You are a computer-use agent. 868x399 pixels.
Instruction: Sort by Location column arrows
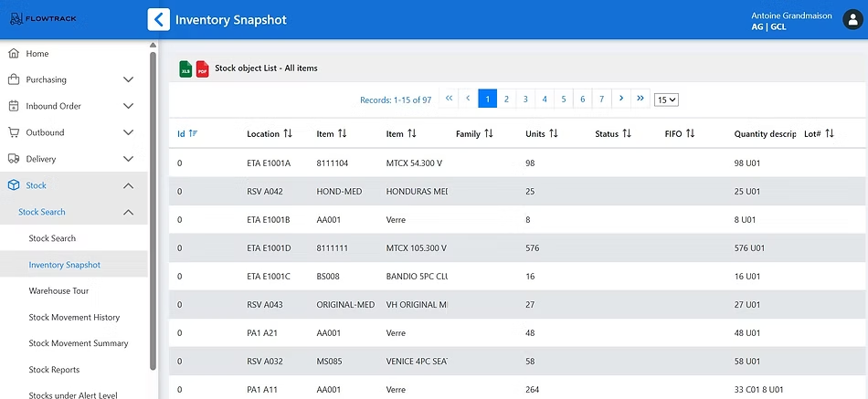(x=287, y=133)
